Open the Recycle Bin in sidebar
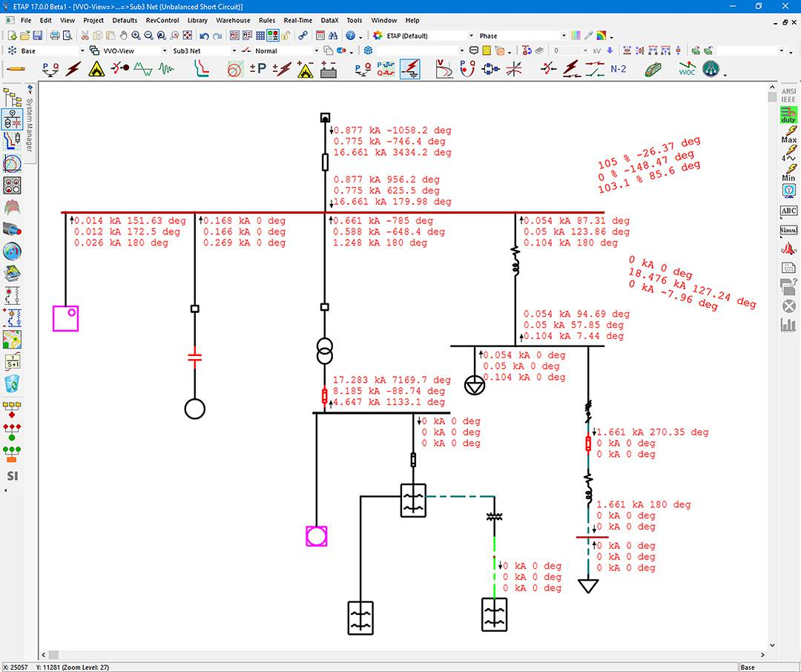This screenshot has width=801, height=672. 12,384
